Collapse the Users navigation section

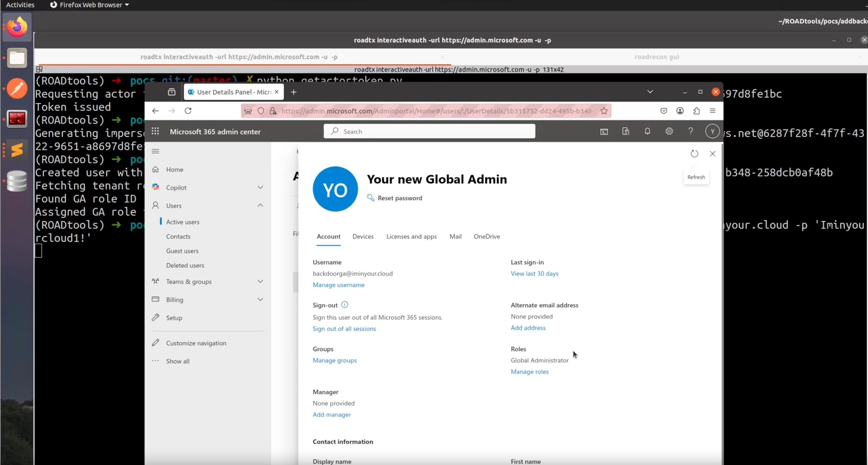260,205
